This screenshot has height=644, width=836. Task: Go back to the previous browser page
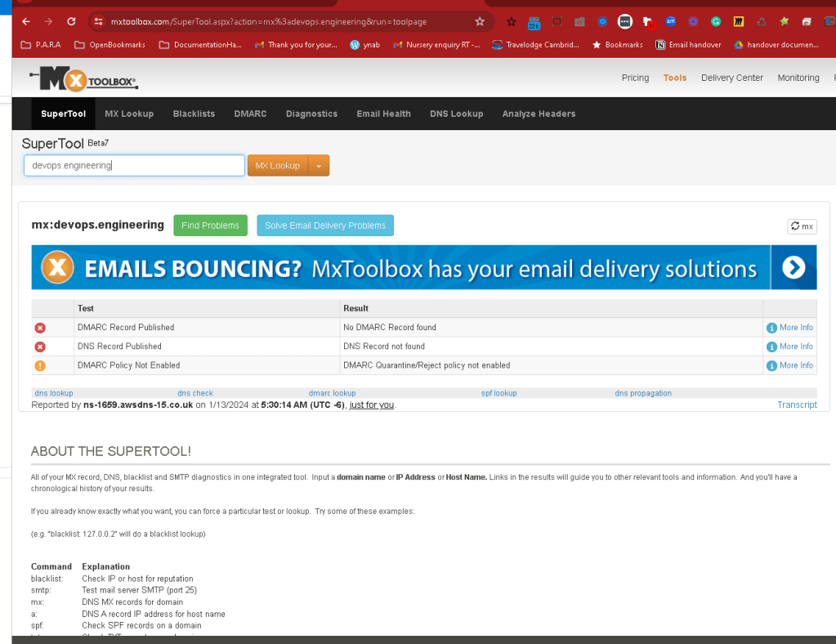tap(25, 22)
